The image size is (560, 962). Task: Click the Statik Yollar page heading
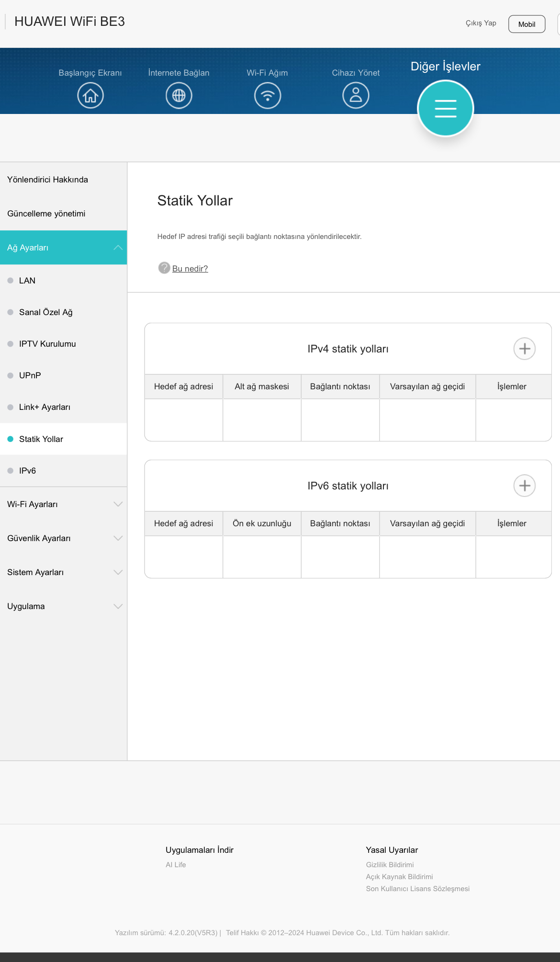click(x=195, y=201)
